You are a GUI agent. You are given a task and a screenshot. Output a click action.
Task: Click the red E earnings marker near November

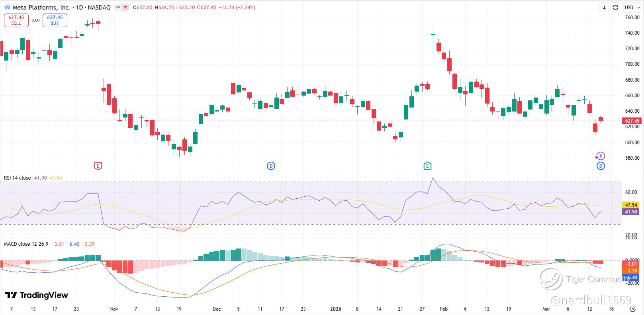pos(98,166)
